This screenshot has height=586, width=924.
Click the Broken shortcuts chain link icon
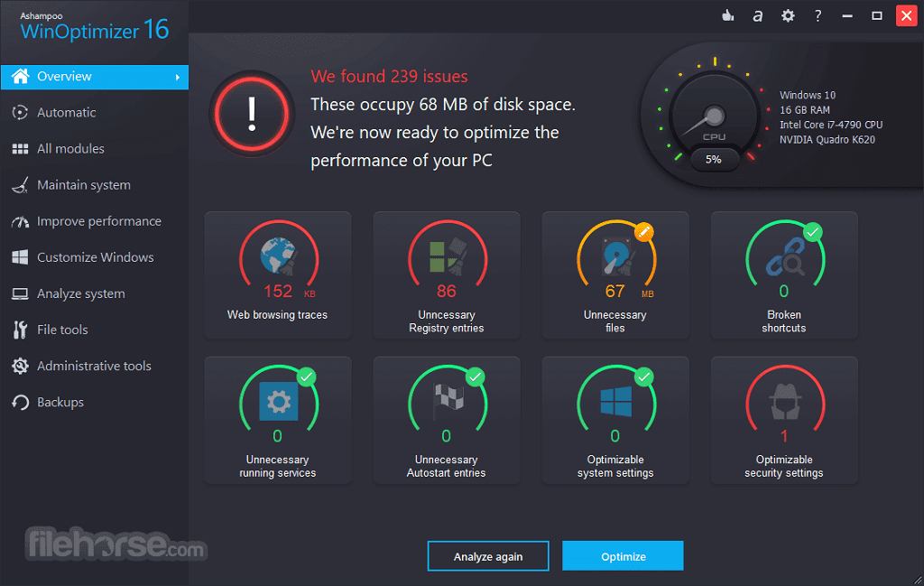[786, 257]
